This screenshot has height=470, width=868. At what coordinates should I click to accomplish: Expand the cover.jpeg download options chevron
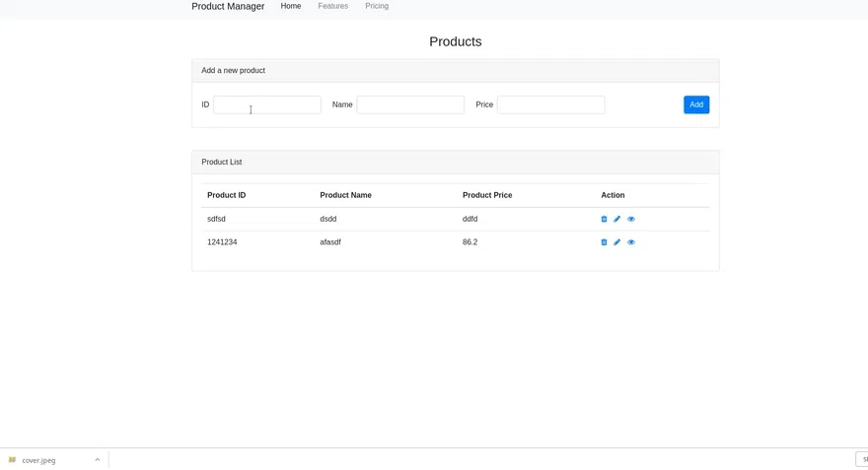(98, 460)
